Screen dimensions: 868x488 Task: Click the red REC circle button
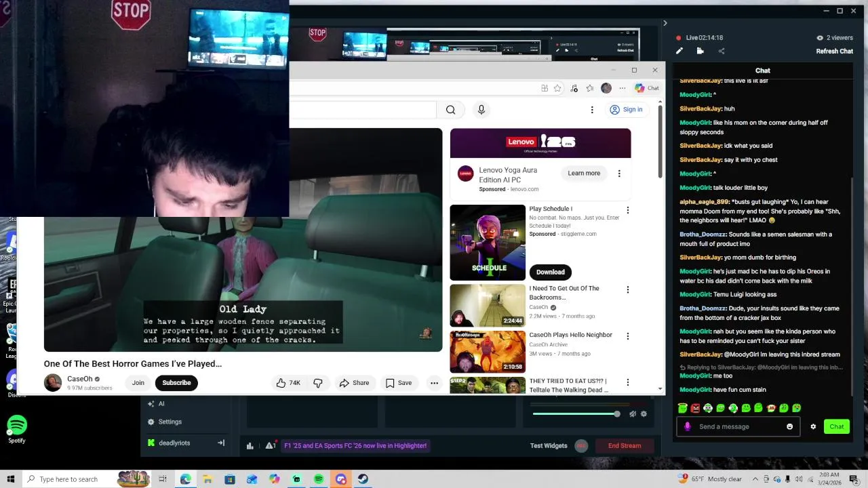click(x=580, y=445)
